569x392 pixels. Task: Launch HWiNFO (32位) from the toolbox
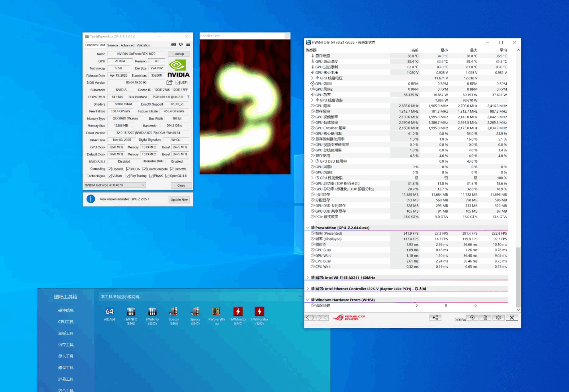point(152,316)
